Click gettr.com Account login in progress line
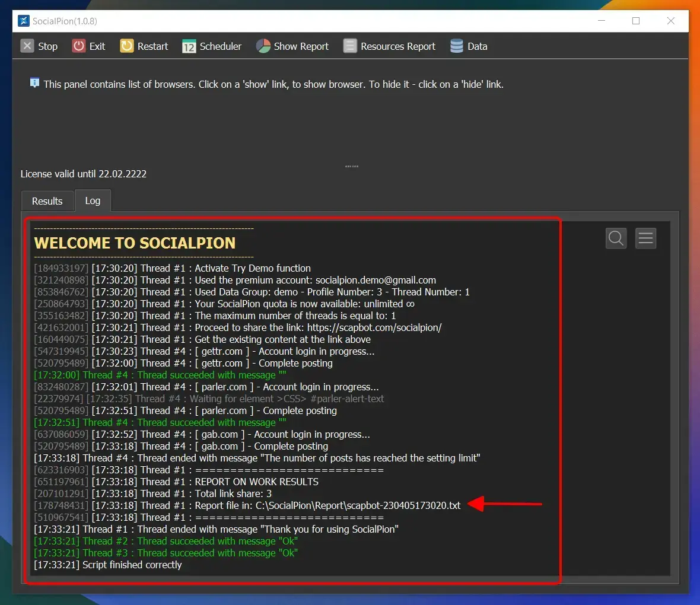The width and height of the screenshot is (700, 605). click(x=204, y=351)
